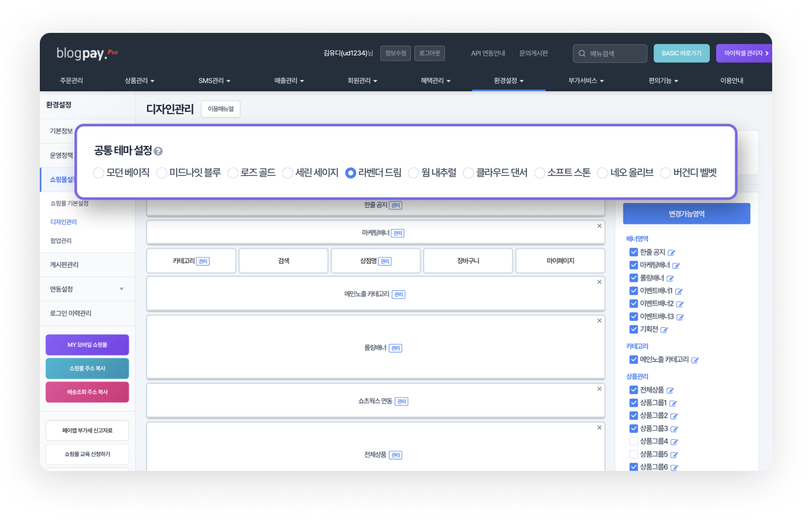
Task: Click the edit icon beside 메인노출 카테고리 checkbox
Action: (695, 360)
